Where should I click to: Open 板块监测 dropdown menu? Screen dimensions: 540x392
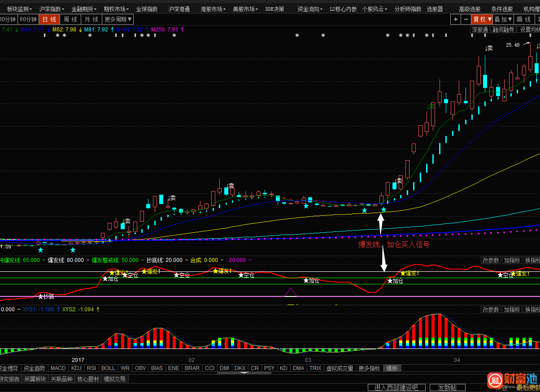19,9
